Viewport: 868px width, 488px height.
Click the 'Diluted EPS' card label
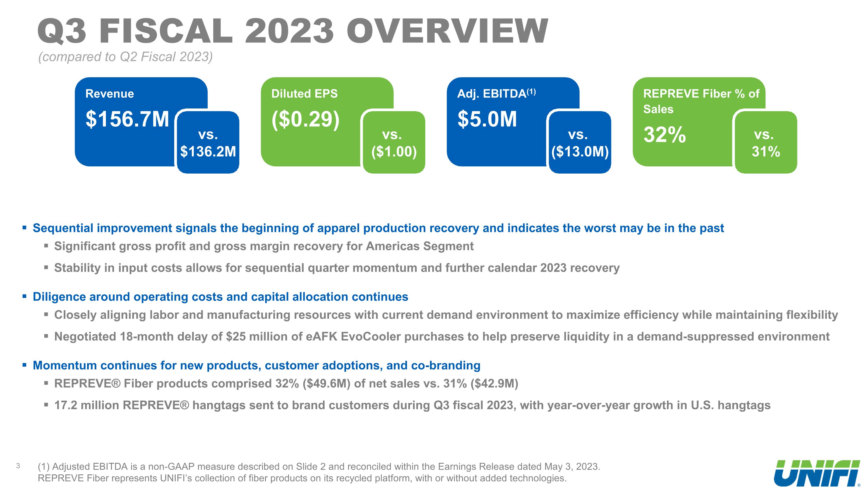click(x=304, y=94)
